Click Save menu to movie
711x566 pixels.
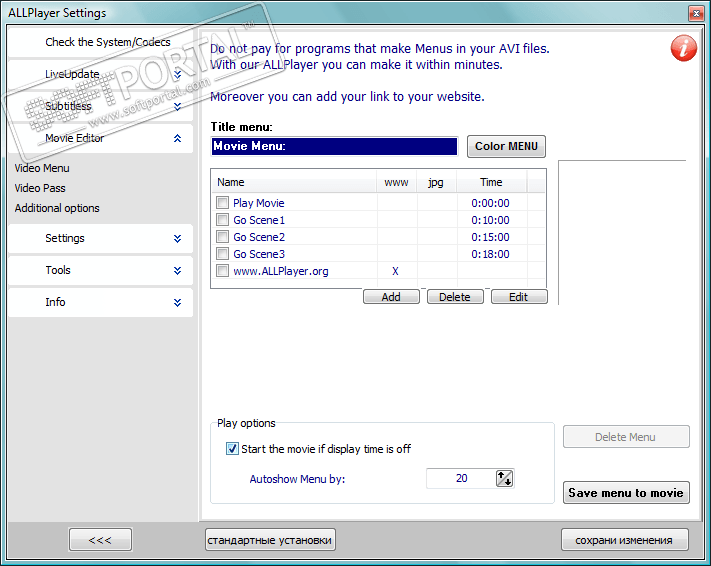[x=626, y=493]
